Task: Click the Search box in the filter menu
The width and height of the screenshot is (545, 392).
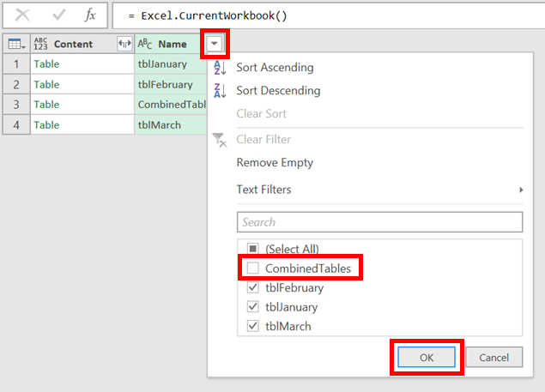Action: click(379, 222)
